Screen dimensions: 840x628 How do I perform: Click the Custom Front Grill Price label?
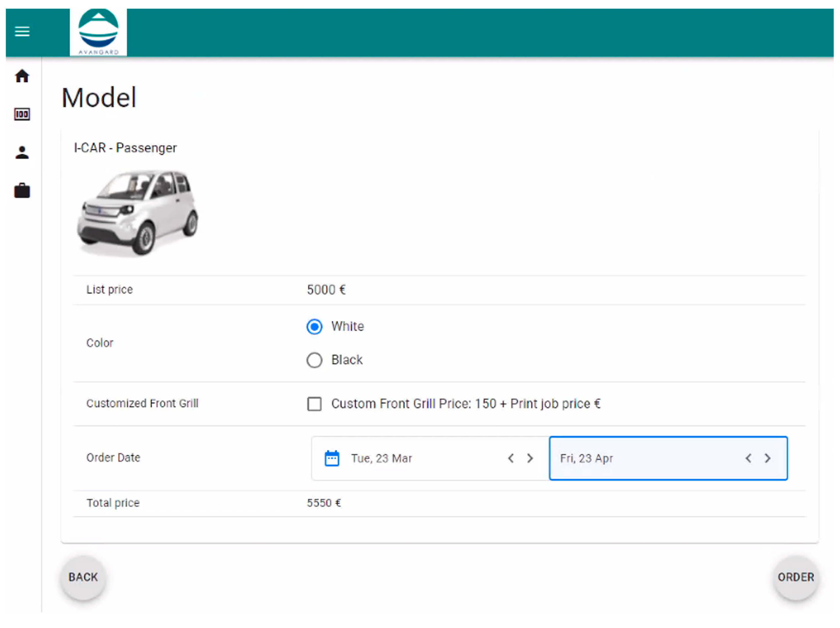[466, 404]
